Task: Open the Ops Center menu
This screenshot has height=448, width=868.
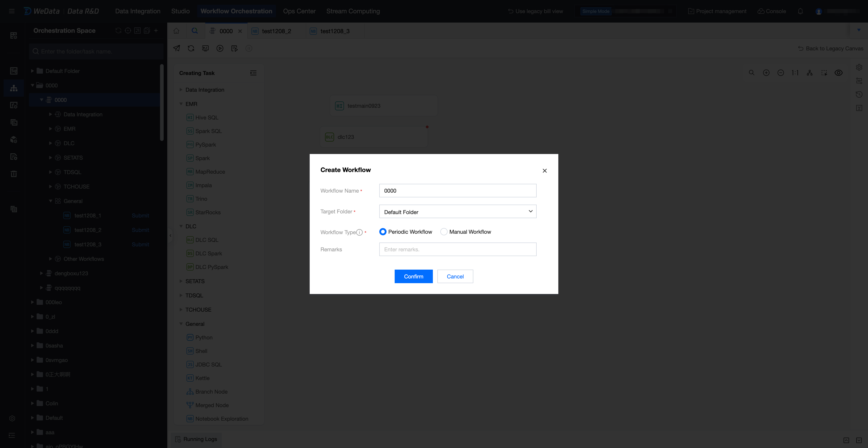Action: (299, 11)
